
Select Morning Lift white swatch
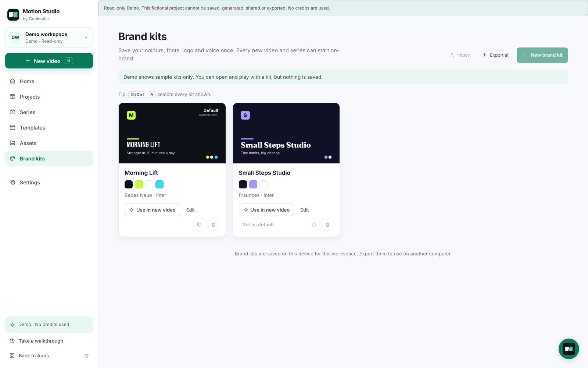tap(149, 184)
